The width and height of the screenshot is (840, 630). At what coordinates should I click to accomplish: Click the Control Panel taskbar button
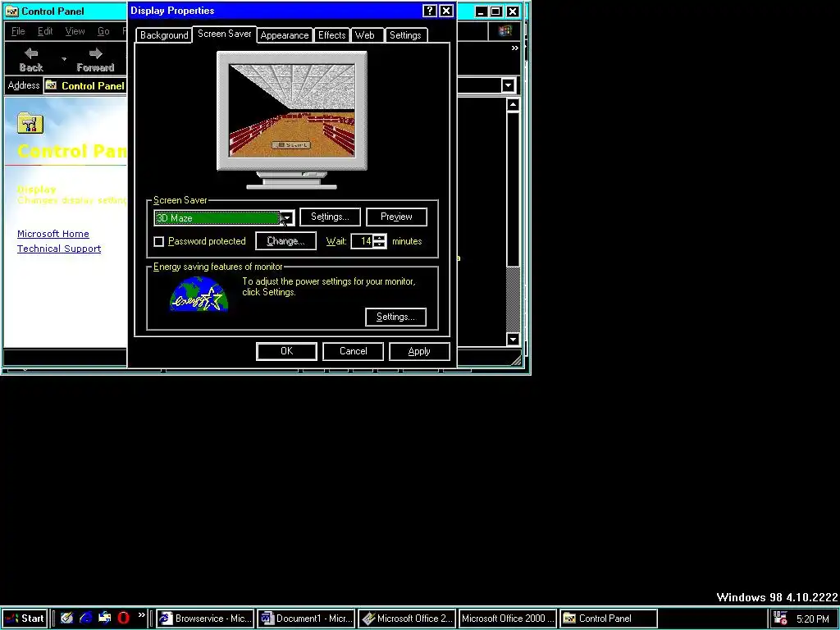tap(609, 619)
